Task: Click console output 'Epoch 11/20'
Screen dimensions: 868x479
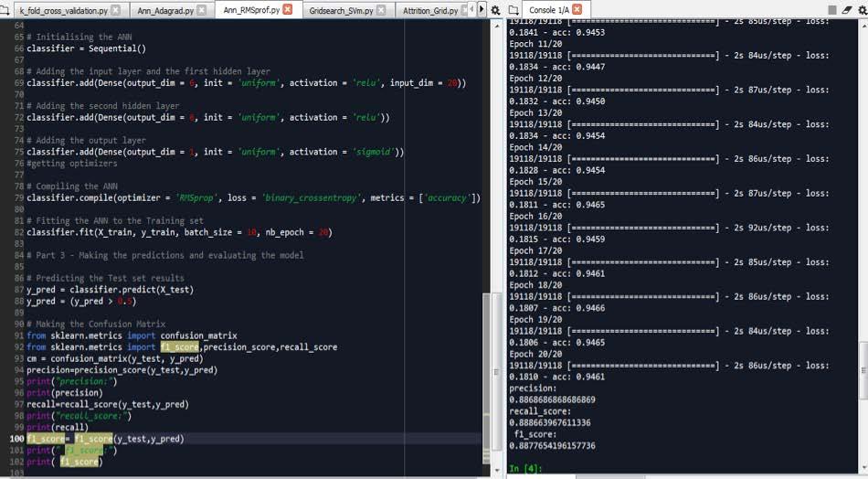Action: point(535,44)
